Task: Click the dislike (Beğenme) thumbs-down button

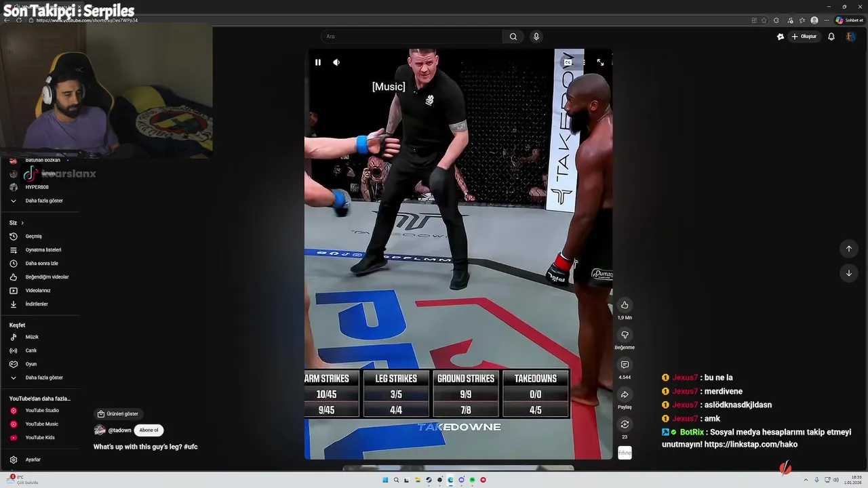Action: pos(625,335)
